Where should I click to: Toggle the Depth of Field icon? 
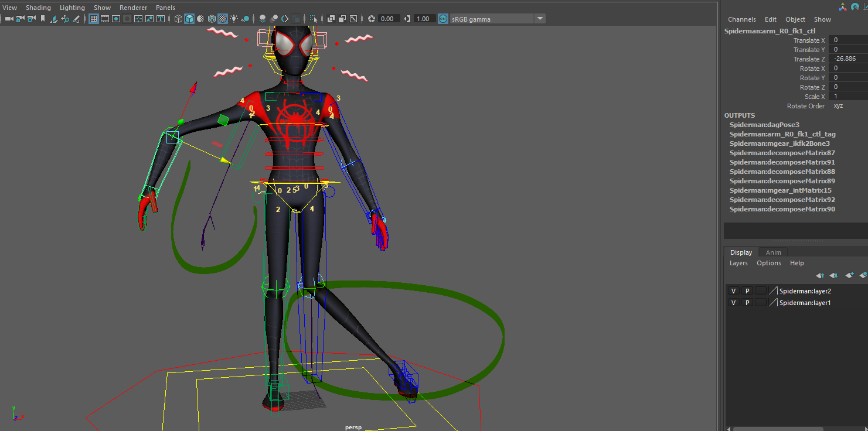coord(296,19)
